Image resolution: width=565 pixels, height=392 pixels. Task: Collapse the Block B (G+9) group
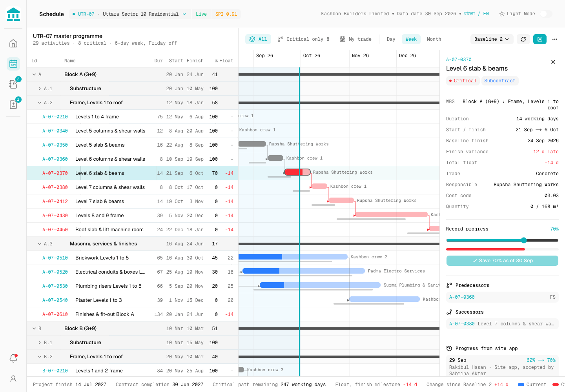(x=34, y=328)
